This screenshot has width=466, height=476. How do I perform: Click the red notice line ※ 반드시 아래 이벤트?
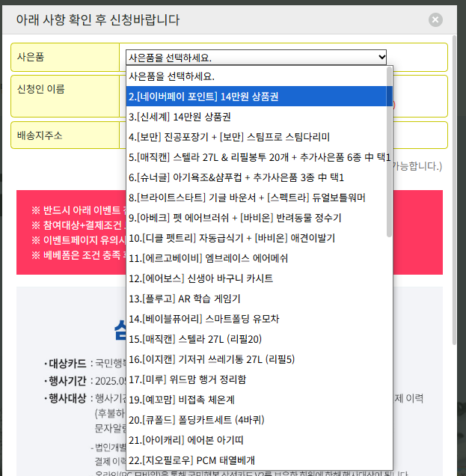click(79, 210)
